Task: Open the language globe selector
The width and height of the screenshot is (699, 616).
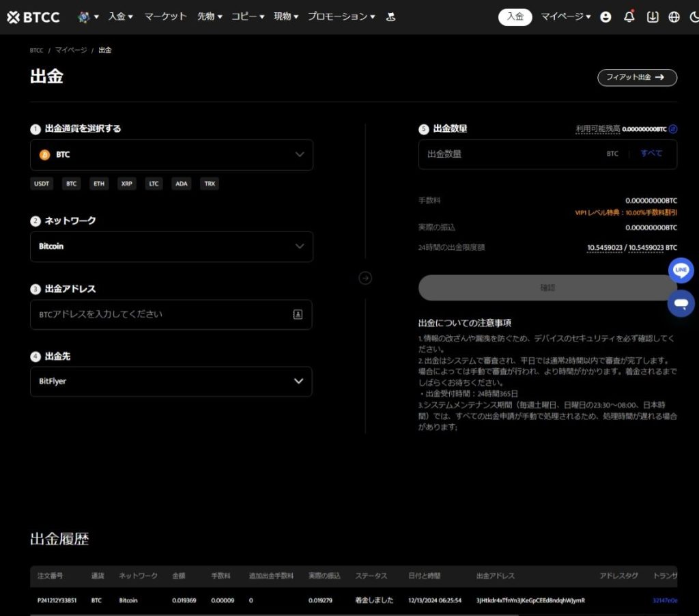Action: pos(674,17)
